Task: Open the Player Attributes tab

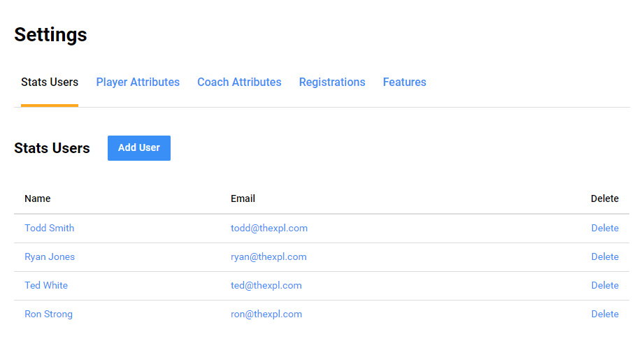Action: coord(138,82)
